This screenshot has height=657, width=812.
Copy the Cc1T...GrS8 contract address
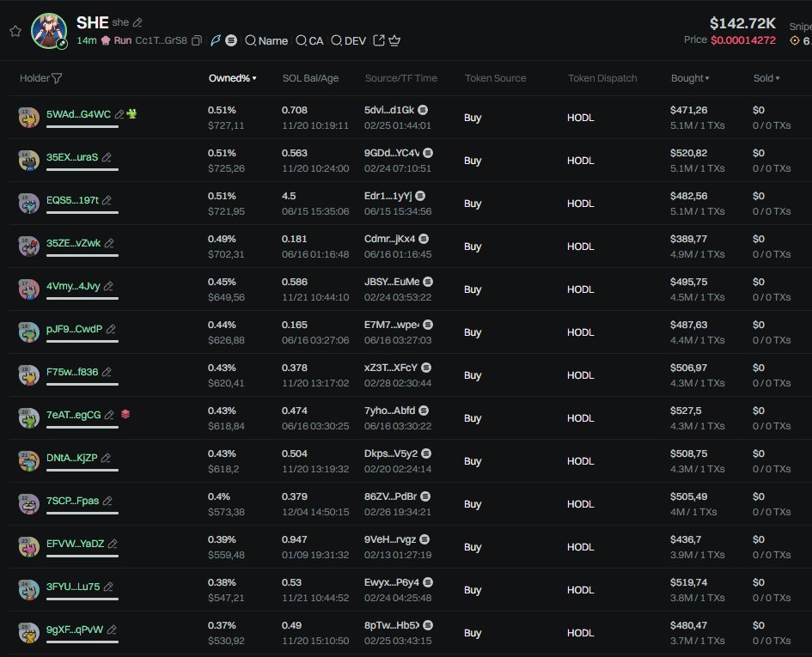coord(197,40)
